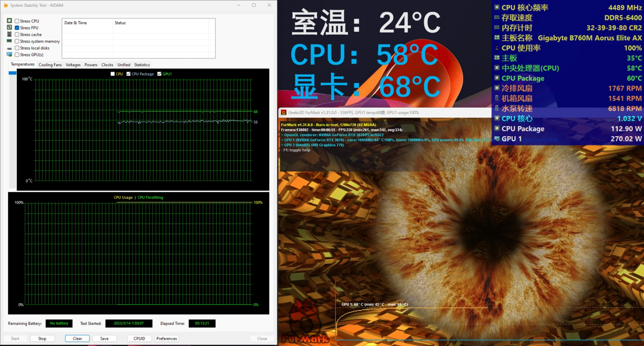The width and height of the screenshot is (644, 346).
Task: Click the icon beside 中央处理器(CPU)
Action: pos(497,68)
